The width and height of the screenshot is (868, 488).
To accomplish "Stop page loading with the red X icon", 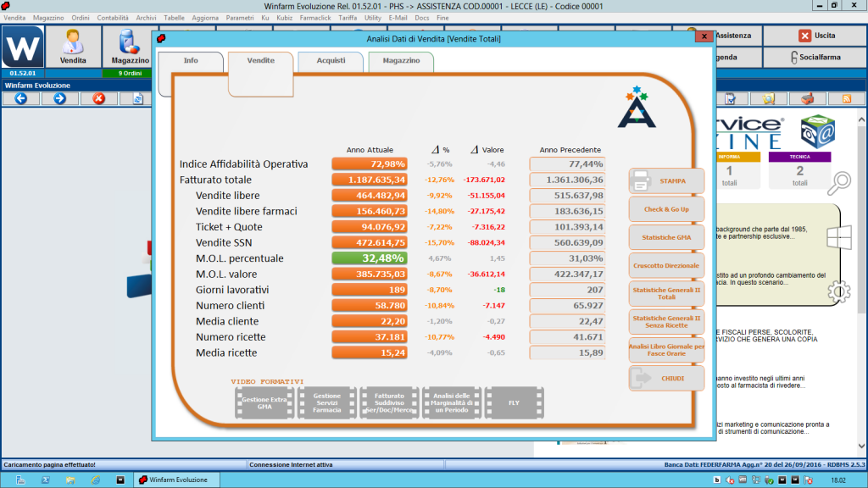I will tap(98, 98).
